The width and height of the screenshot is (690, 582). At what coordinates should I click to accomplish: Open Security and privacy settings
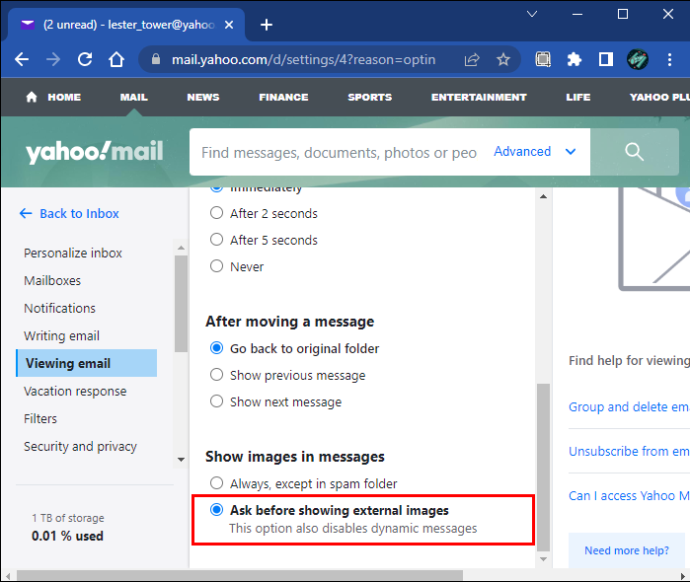click(x=80, y=446)
